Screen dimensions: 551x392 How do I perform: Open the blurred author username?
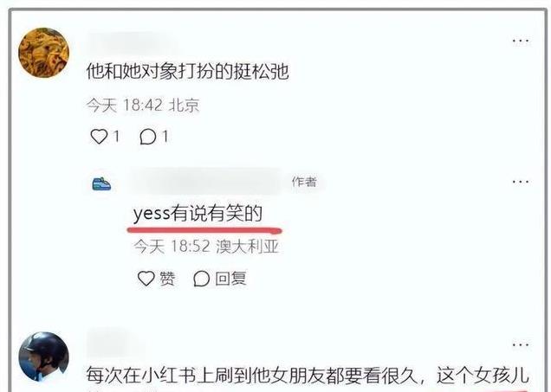[206, 182]
